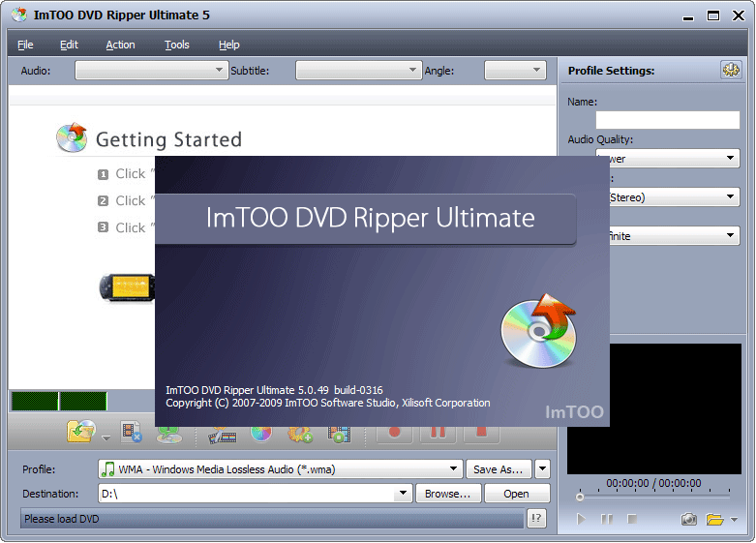
Task: Close the ImTOO DVD Ripper window
Action: click(739, 15)
